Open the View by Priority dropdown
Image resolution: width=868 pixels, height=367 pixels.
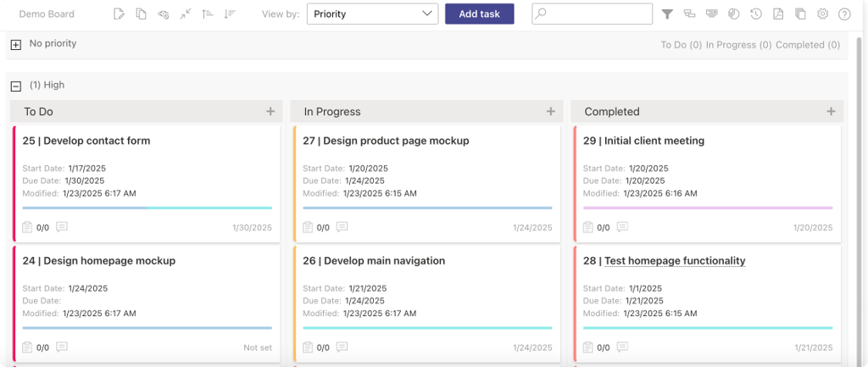point(373,14)
